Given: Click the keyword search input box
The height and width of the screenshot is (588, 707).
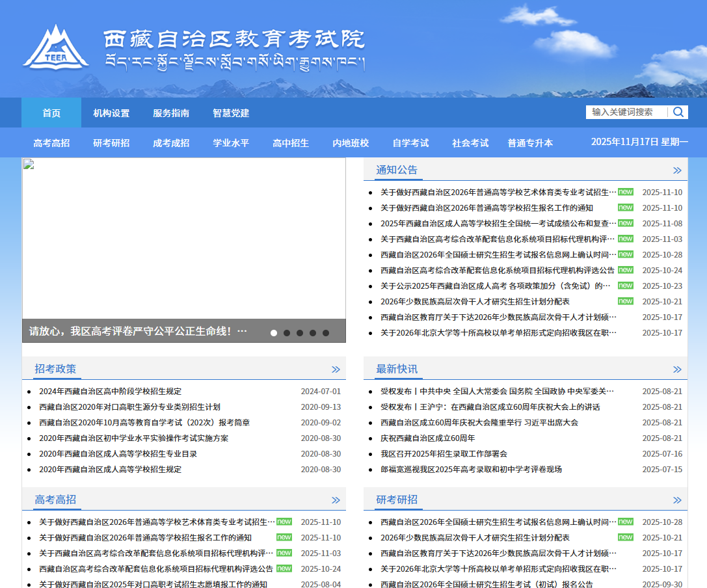Looking at the screenshot, I should [x=626, y=112].
